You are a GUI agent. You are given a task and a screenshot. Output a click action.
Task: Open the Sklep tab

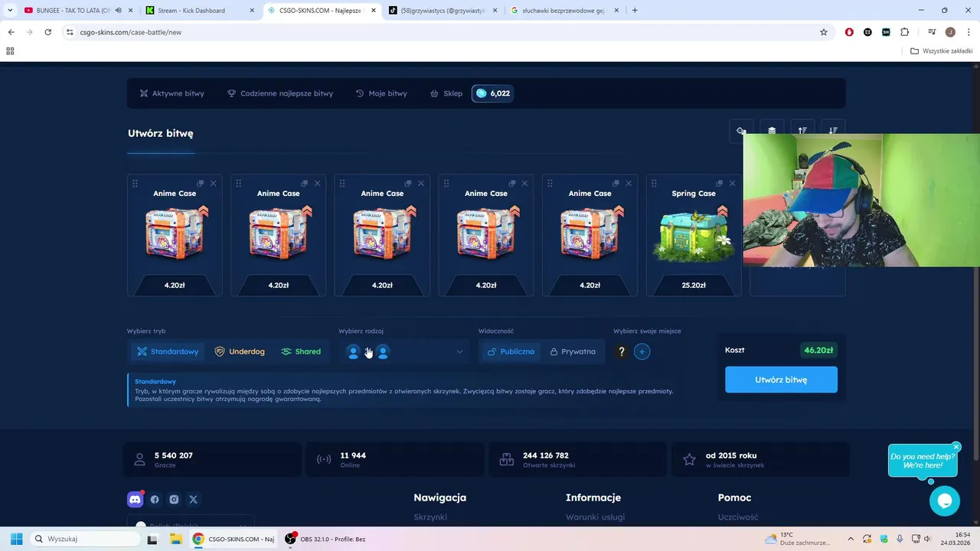click(x=446, y=93)
